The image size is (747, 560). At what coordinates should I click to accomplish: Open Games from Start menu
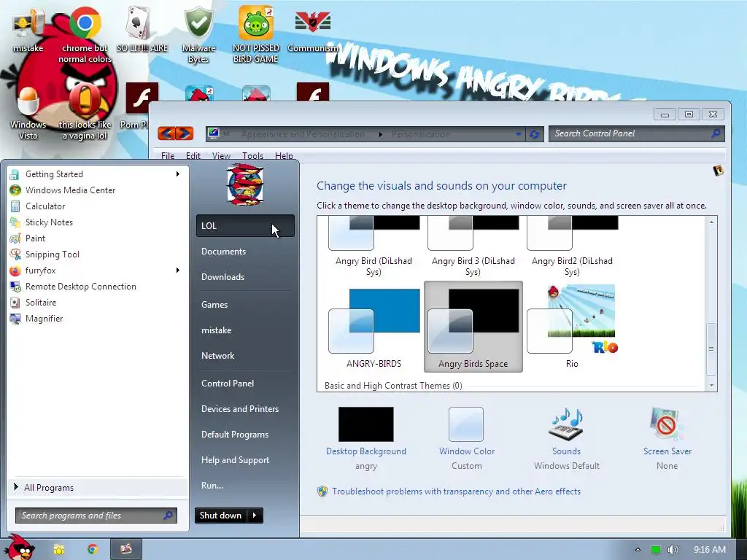click(245, 305)
